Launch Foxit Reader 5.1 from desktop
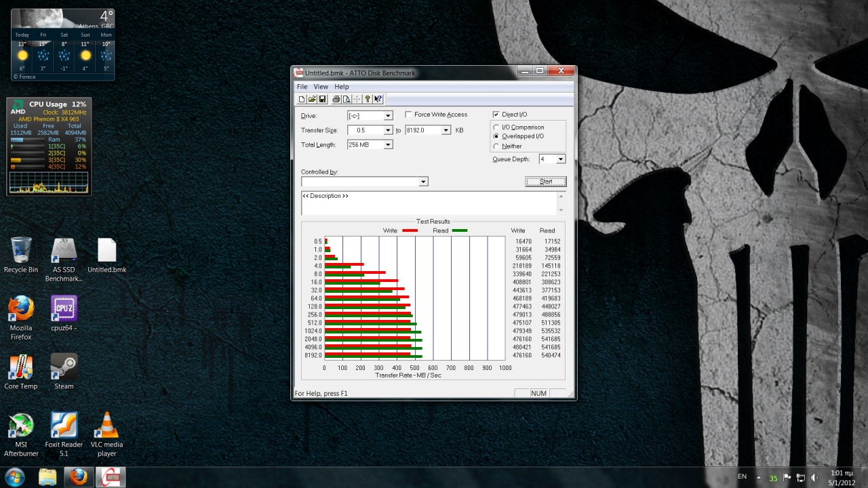 64,434
